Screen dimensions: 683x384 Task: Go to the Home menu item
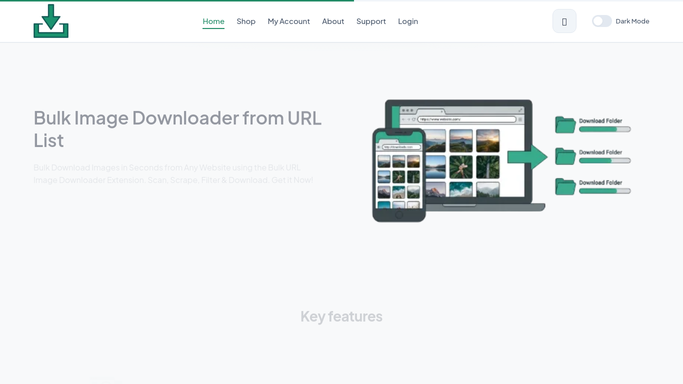(213, 21)
